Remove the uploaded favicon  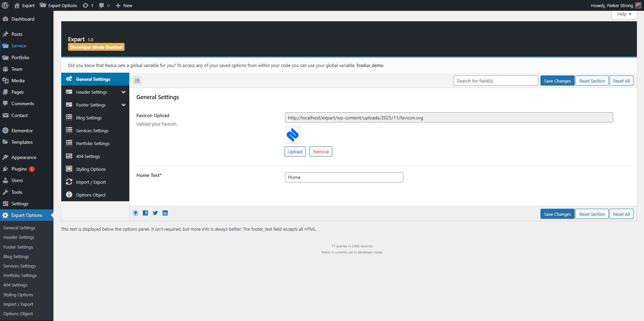click(320, 152)
